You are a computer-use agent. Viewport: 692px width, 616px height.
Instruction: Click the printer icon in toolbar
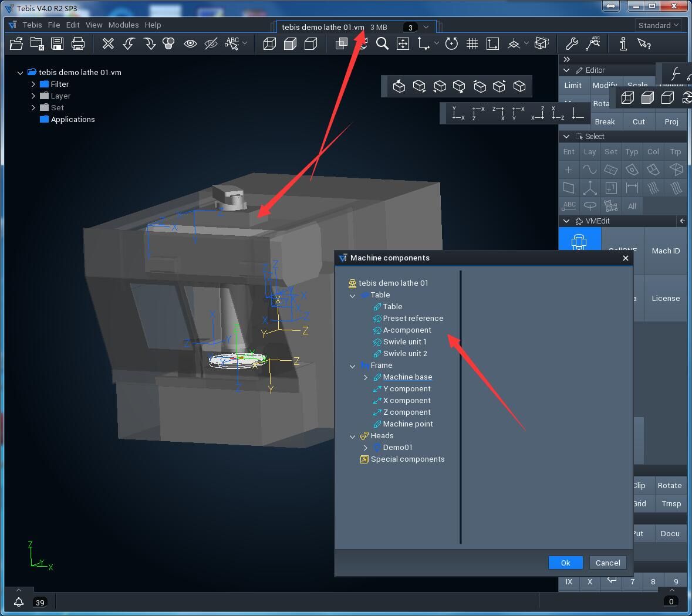pos(78,43)
